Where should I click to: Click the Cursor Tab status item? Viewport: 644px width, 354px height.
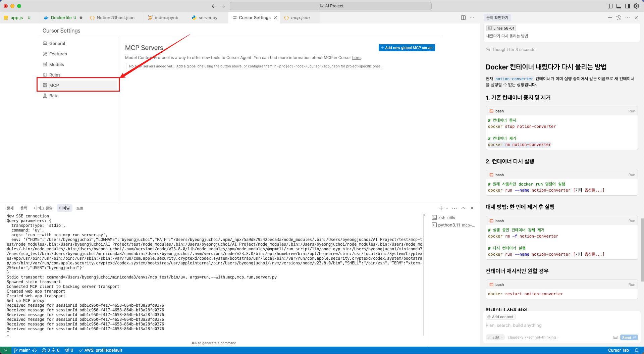tap(618, 350)
